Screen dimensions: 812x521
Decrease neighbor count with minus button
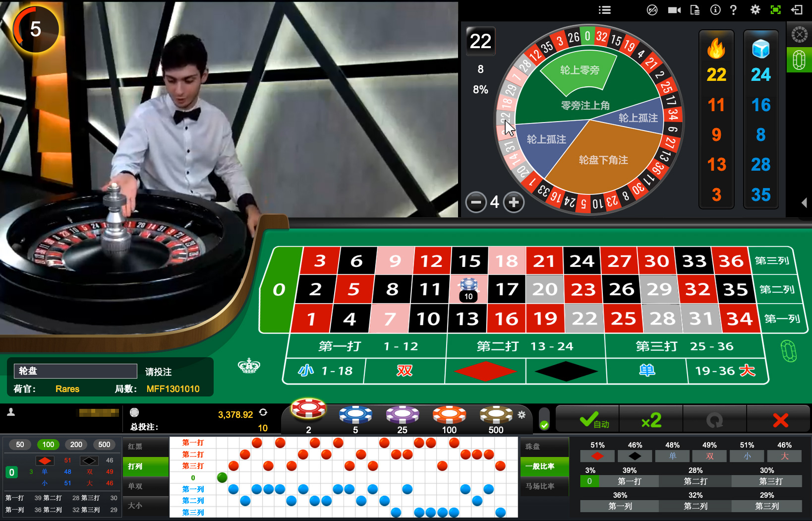pyautogui.click(x=476, y=202)
